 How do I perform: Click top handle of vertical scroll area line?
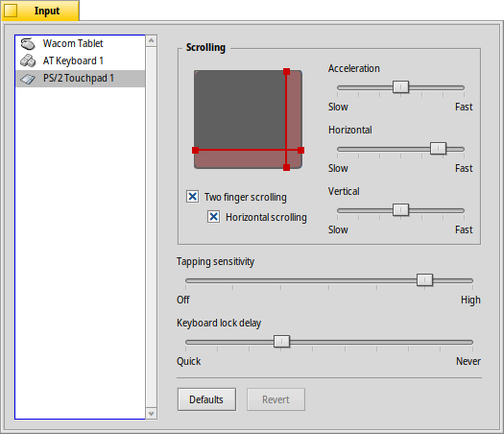pyautogui.click(x=287, y=71)
